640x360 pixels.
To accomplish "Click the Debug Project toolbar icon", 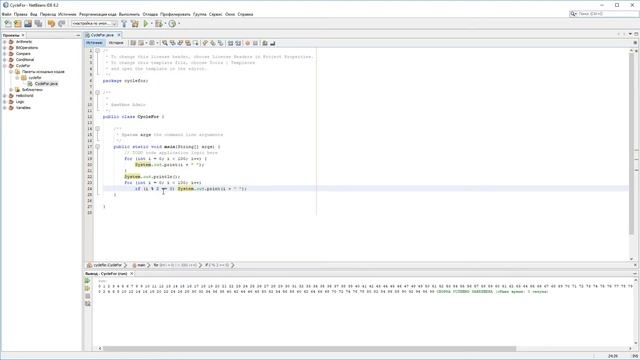I will [x=158, y=24].
